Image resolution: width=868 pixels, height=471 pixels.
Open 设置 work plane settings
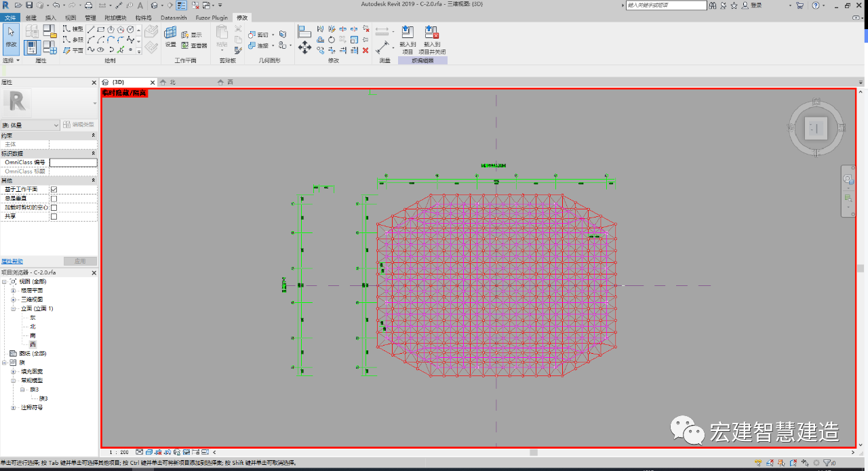tap(170, 36)
